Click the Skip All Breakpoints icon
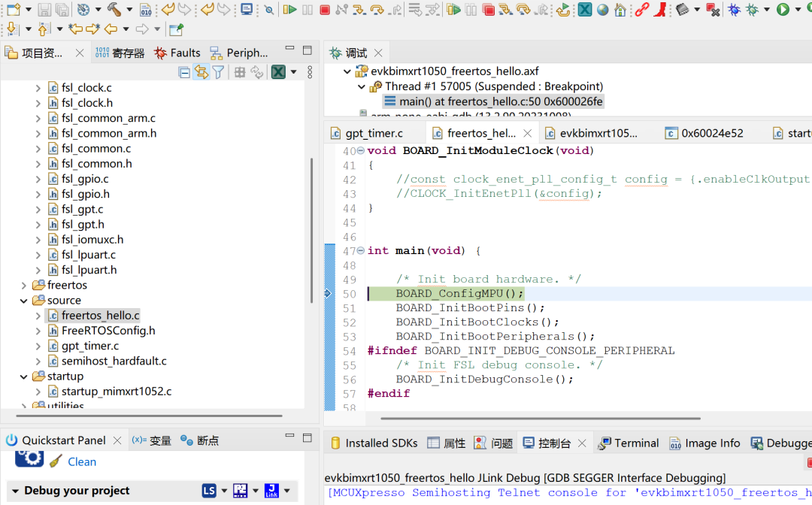The width and height of the screenshot is (812, 505). pos(268,9)
